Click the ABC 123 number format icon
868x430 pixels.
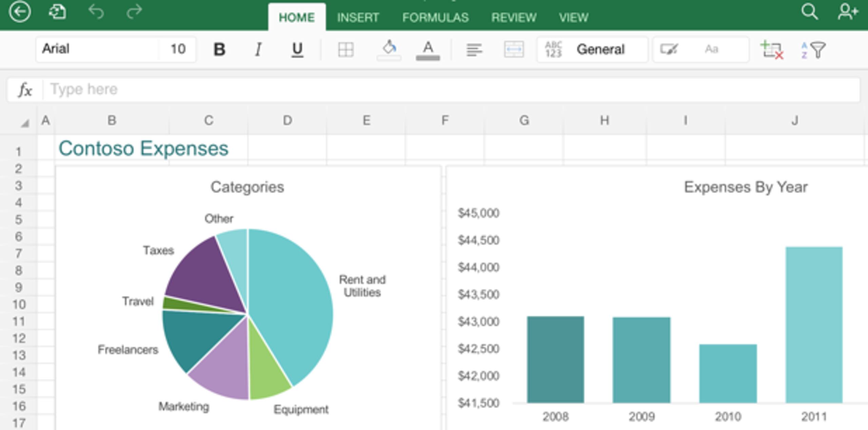coord(553,50)
